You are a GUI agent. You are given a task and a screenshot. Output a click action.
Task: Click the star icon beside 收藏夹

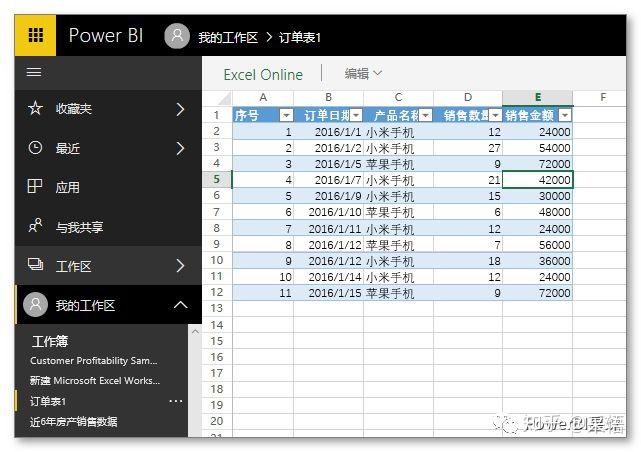(x=36, y=108)
